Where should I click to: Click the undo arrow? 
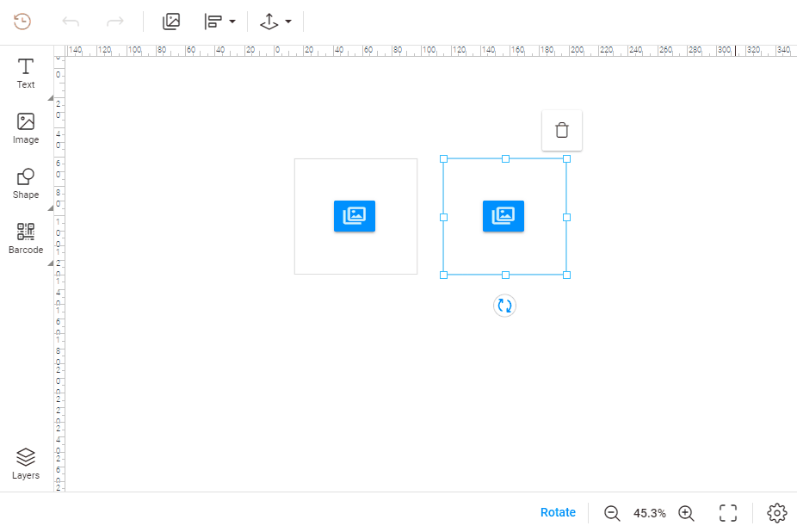click(71, 22)
